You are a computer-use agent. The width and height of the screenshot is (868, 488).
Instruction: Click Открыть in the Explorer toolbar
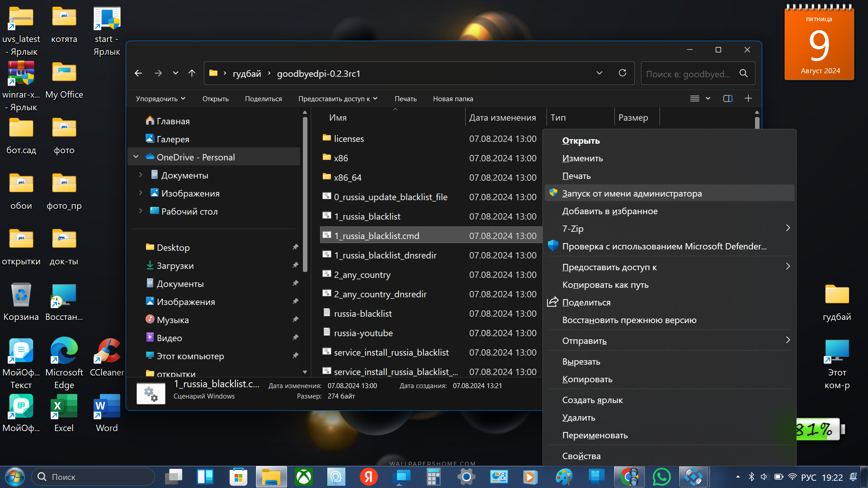pyautogui.click(x=215, y=99)
